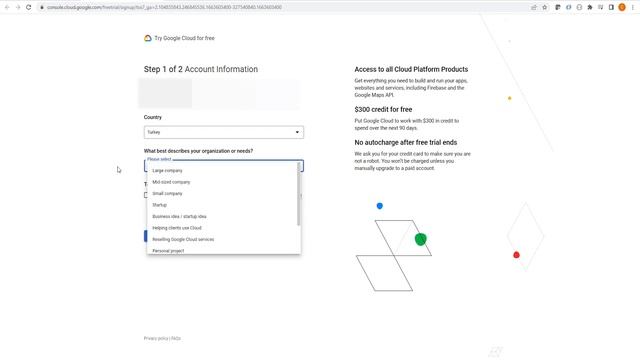Viewport: 640px width, 360px height.
Task: Click the grey round extension icon
Action: (579, 7)
